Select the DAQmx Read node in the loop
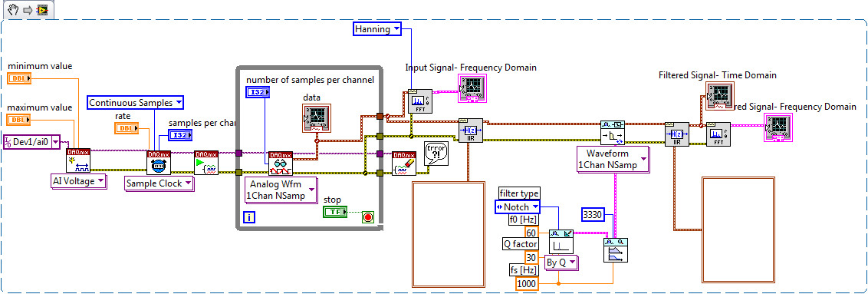This screenshot has width=868, height=294. tap(281, 164)
